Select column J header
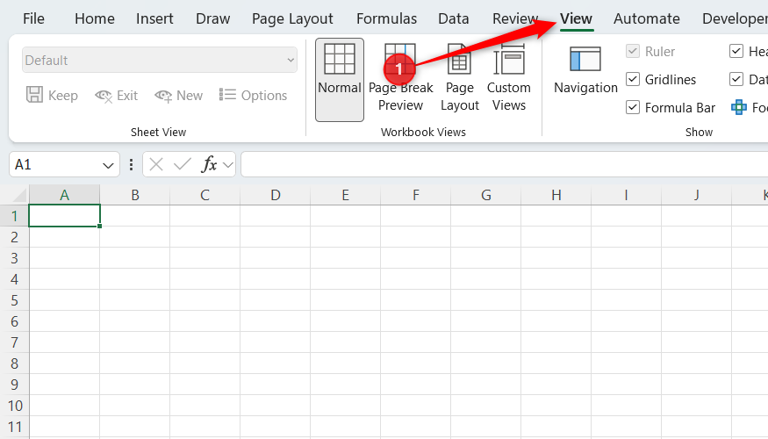768x439 pixels. point(696,195)
